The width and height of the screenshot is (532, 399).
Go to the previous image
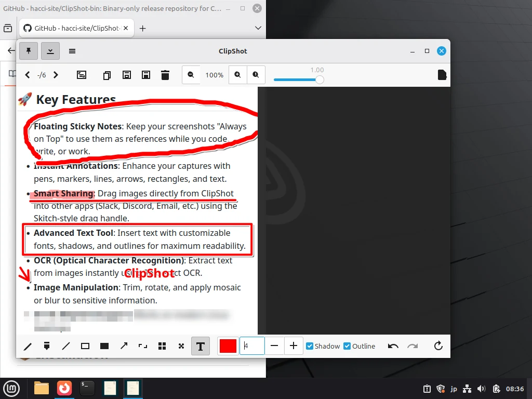pos(28,75)
